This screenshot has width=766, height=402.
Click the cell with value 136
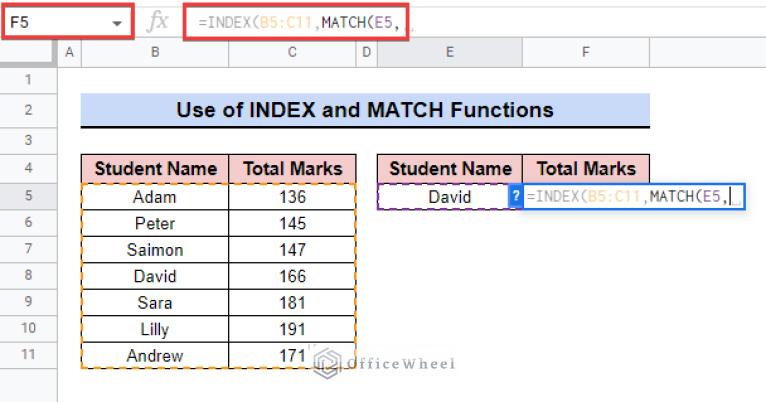292,197
